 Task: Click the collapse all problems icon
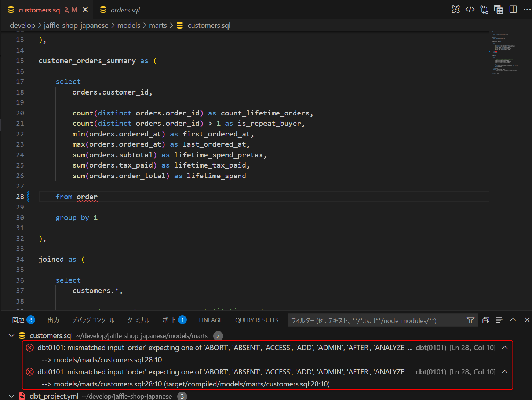(486, 320)
